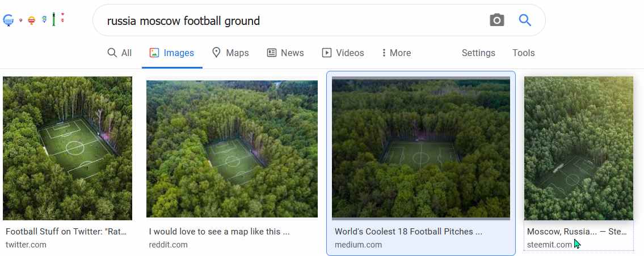Click the Videos play icon
The height and width of the screenshot is (256, 644).
pyautogui.click(x=326, y=53)
